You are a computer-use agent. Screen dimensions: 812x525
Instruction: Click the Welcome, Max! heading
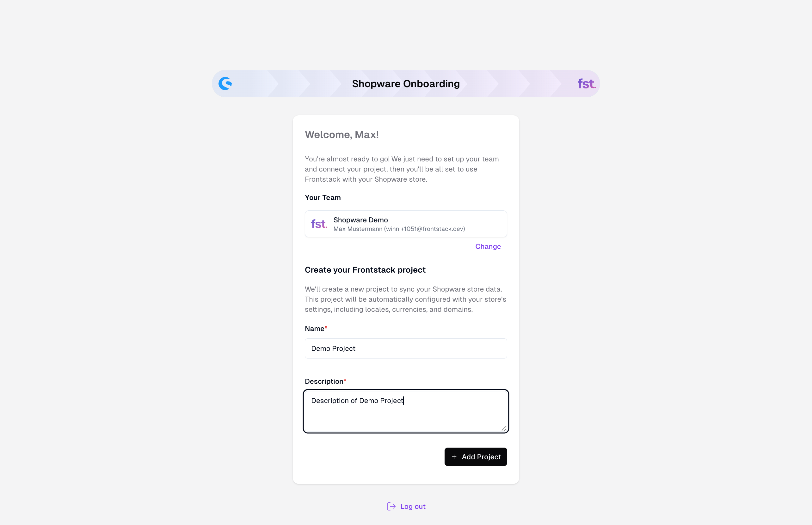pyautogui.click(x=341, y=135)
